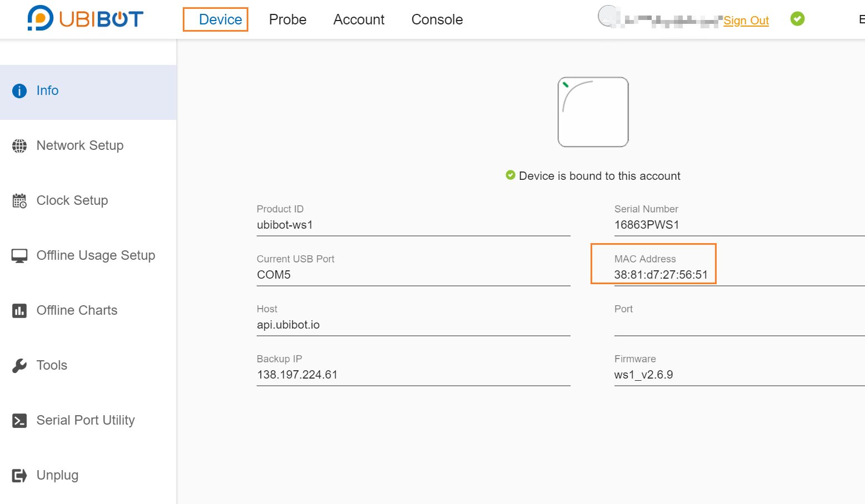Click the Serial Number field 16863PWS1
The width and height of the screenshot is (865, 504).
coord(739,225)
